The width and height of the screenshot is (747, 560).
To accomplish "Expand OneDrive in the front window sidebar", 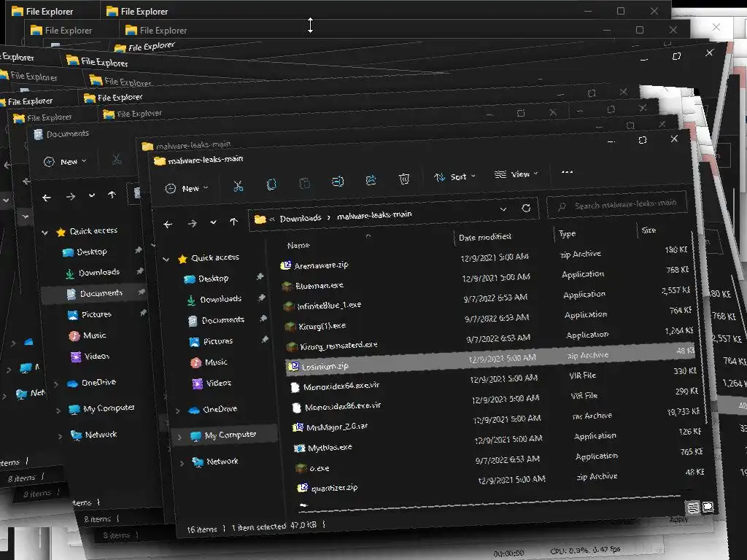I will [x=178, y=411].
